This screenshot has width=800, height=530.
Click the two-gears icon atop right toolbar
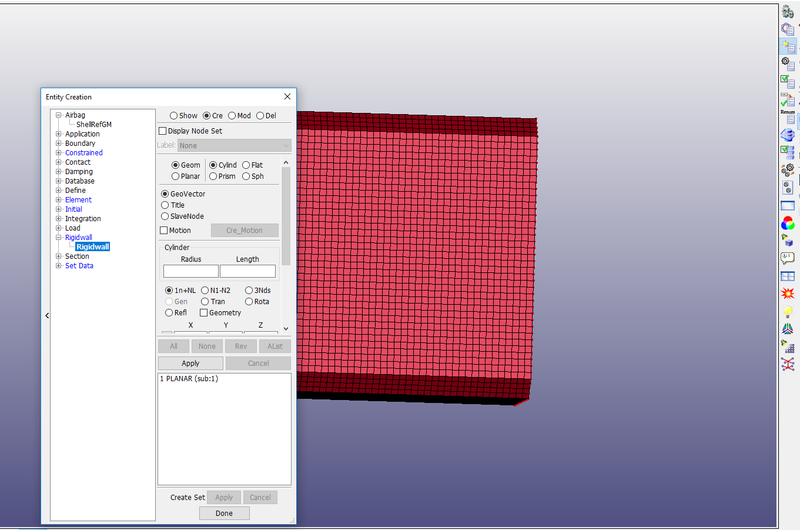(788, 12)
